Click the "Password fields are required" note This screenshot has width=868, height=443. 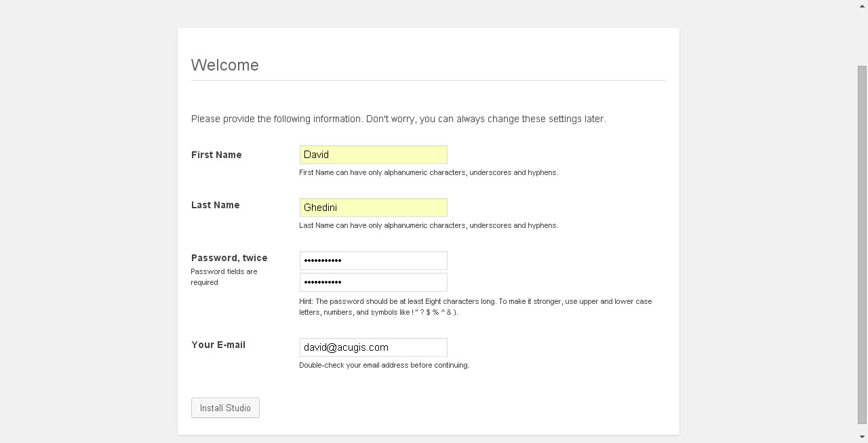[224, 277]
